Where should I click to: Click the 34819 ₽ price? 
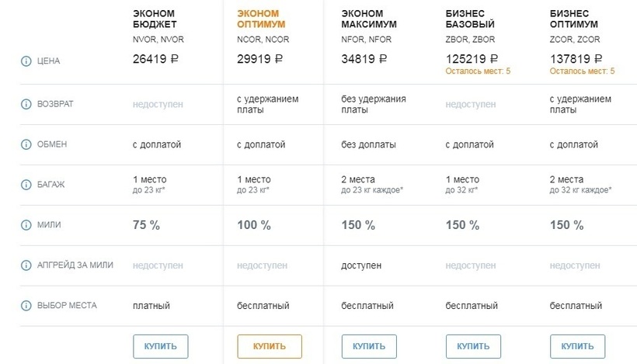[x=364, y=58]
